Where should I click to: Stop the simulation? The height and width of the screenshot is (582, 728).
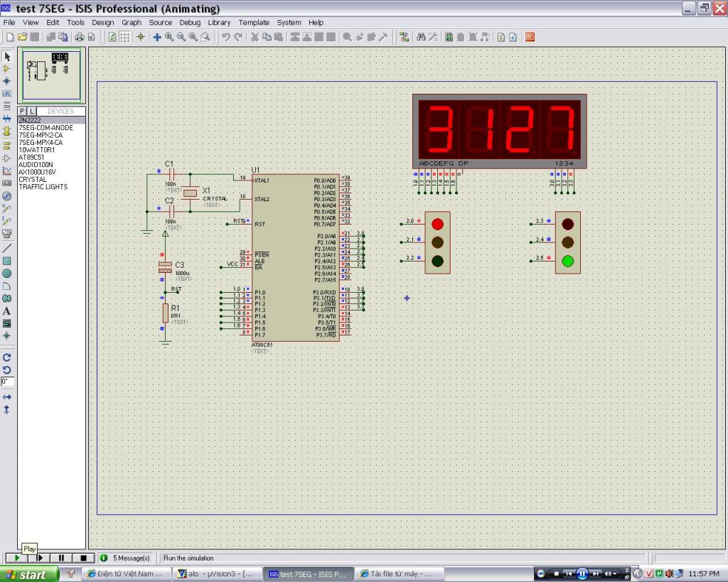[83, 559]
